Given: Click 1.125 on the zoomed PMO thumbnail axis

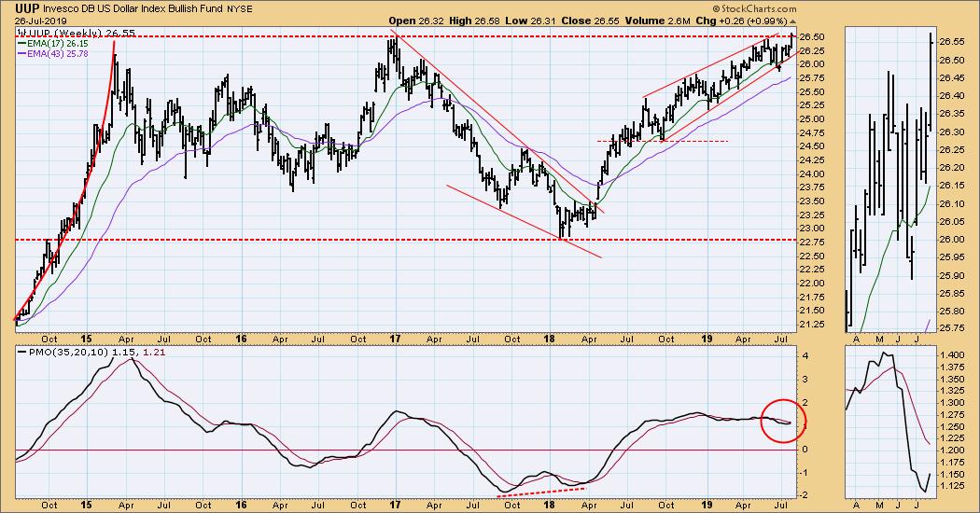Looking at the screenshot, I should click(x=951, y=487).
